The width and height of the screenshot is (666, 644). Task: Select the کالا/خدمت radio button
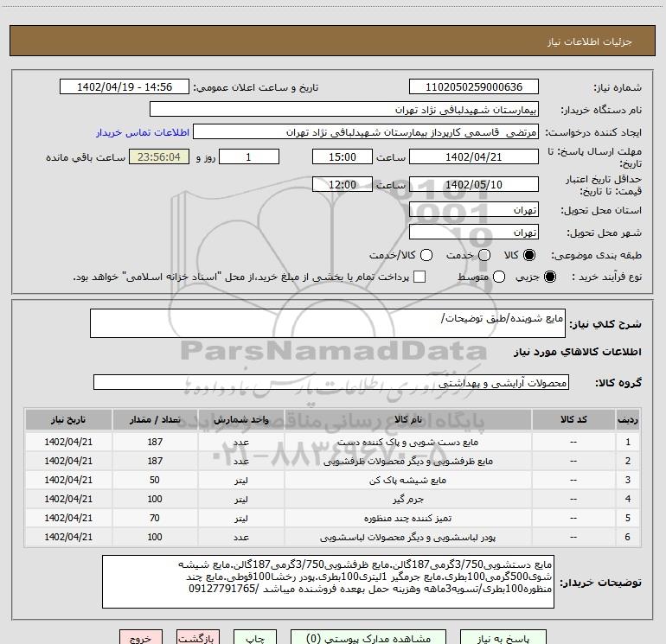[426, 255]
